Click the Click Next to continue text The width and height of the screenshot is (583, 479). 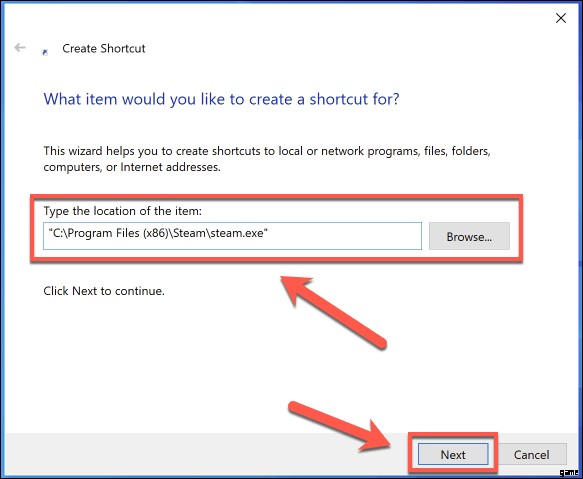pyautogui.click(x=104, y=291)
